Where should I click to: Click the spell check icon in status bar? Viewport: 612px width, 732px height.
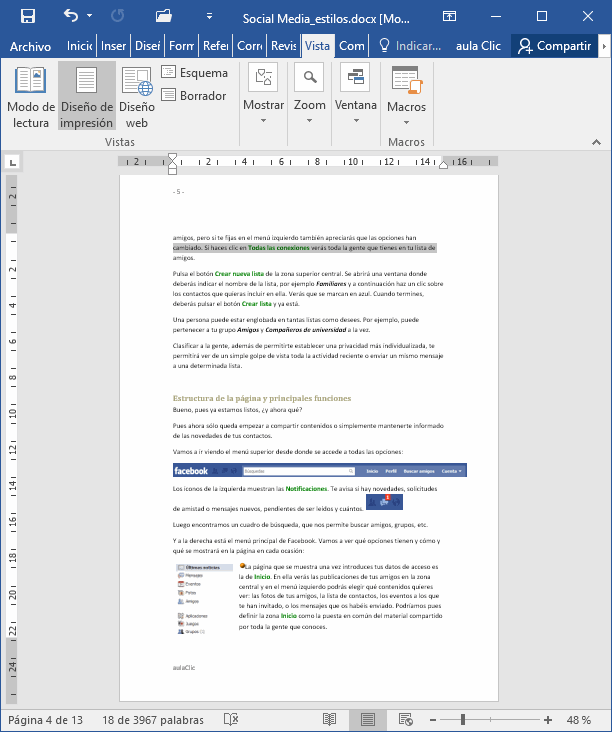(231, 719)
